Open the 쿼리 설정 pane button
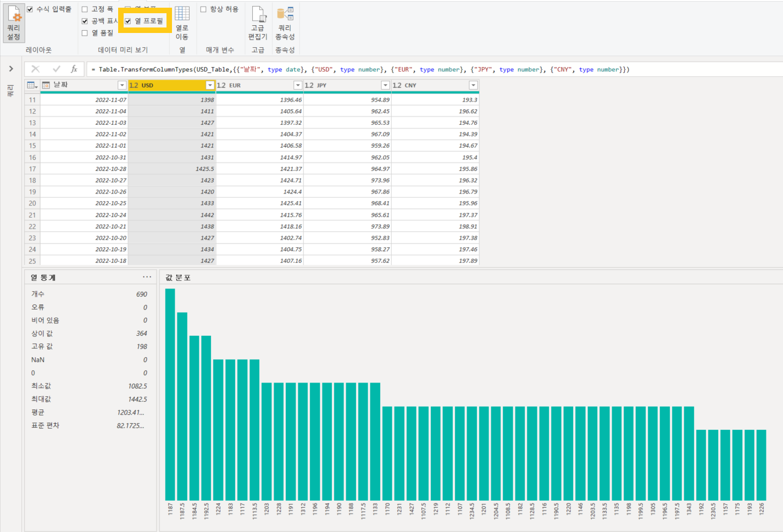This screenshot has width=783, height=532. [14, 23]
